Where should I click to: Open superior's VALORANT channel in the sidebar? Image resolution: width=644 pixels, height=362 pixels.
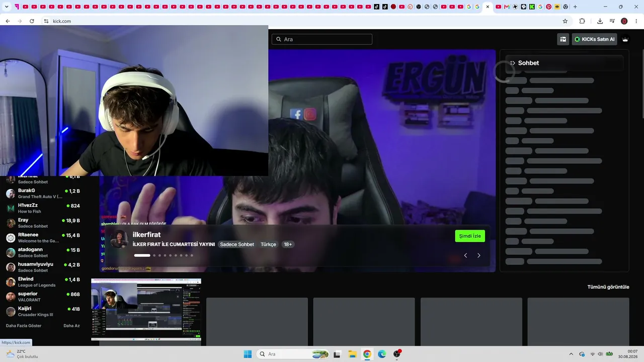point(43,297)
